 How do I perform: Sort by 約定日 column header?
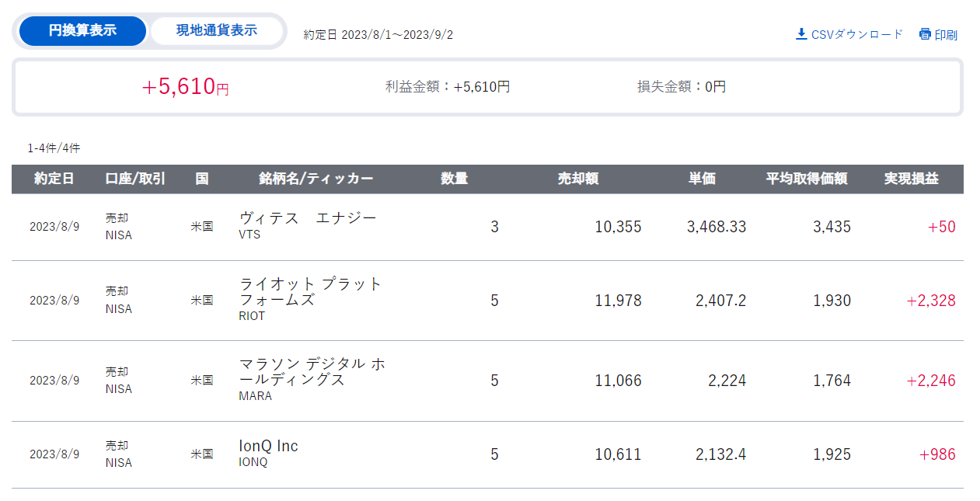pyautogui.click(x=54, y=179)
